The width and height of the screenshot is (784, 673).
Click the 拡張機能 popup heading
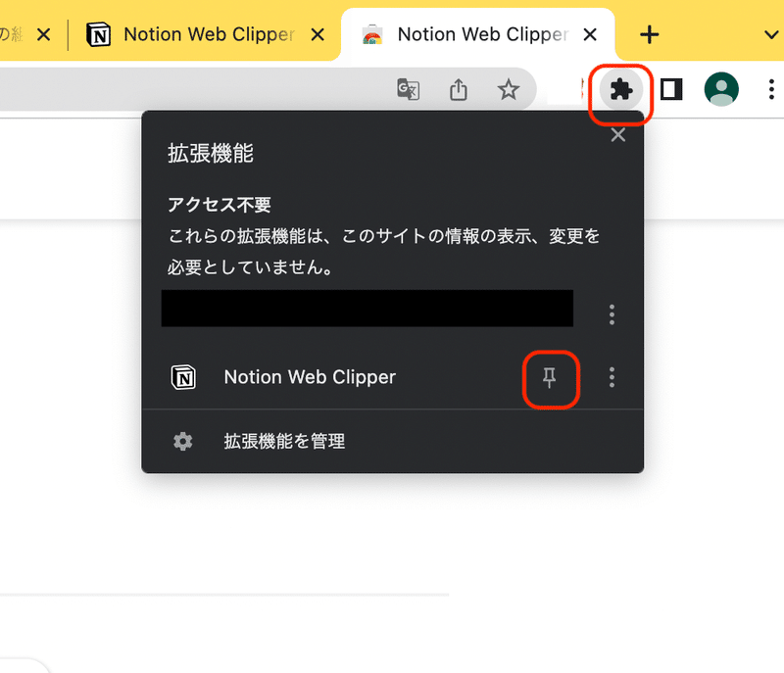pyautogui.click(x=211, y=153)
